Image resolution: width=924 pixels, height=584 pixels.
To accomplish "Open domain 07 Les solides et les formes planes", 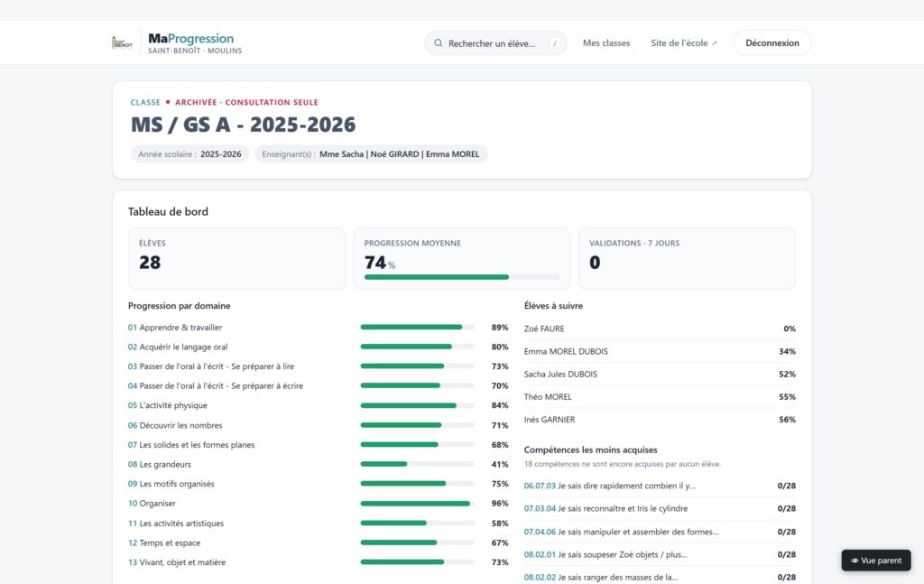I will click(x=191, y=444).
